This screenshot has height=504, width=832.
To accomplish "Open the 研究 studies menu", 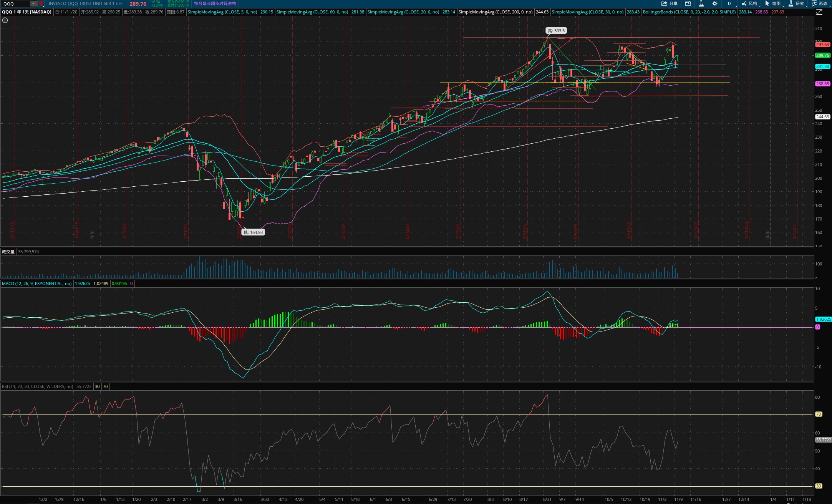I will coord(796,3).
